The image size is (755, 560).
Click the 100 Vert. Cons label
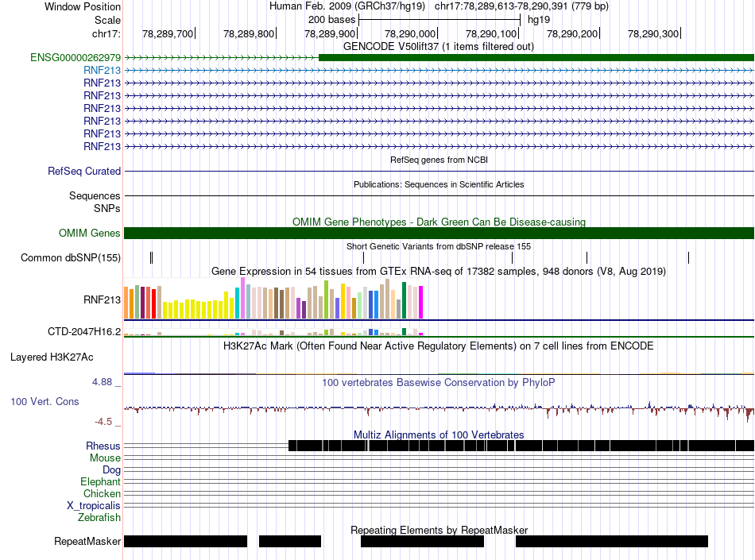(45, 402)
